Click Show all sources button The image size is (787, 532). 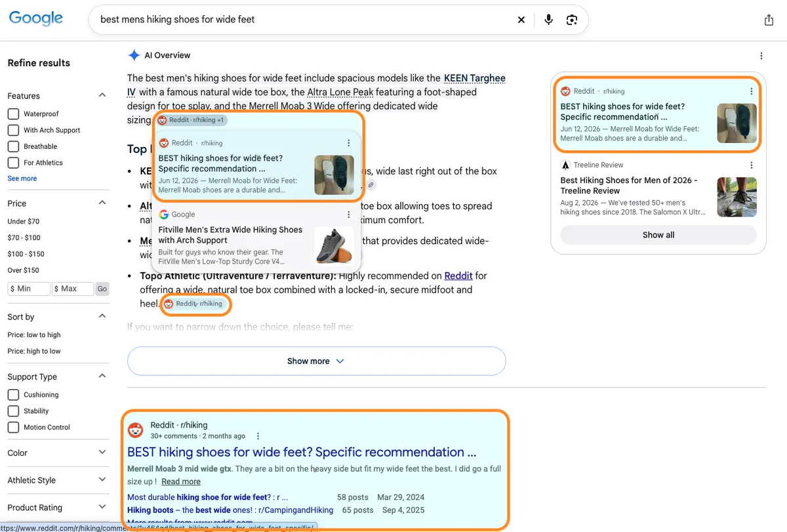pos(658,235)
